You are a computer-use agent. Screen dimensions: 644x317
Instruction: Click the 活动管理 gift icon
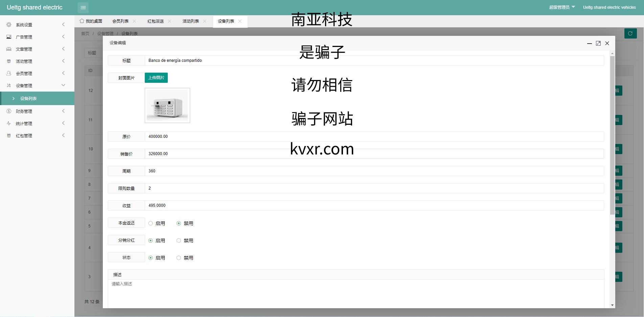click(9, 61)
